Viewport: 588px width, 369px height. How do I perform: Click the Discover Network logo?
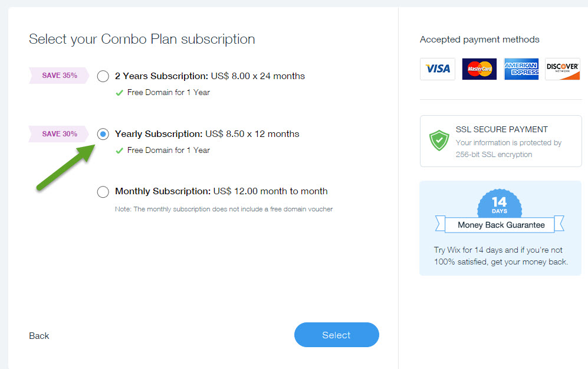point(563,69)
